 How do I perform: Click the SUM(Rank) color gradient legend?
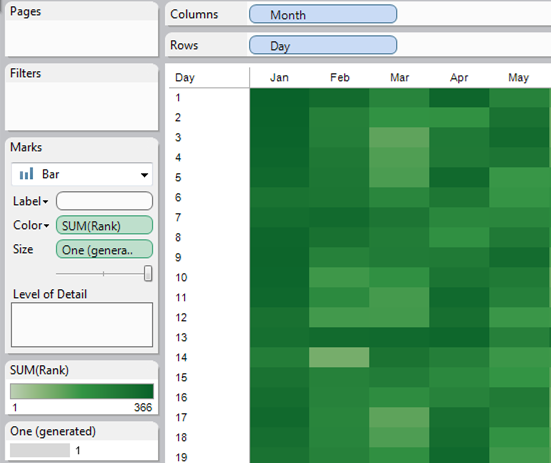click(82, 391)
